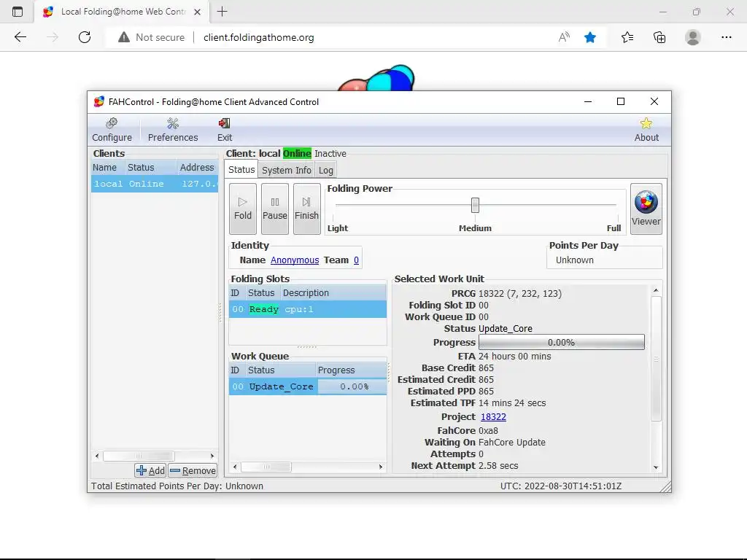Go back in the browser
This screenshot has height=560, width=747.
click(x=20, y=37)
